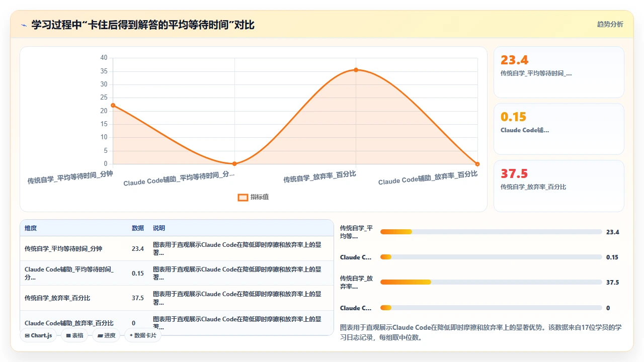Select table row Claude Code辅助_平均等待时间

click(x=177, y=273)
